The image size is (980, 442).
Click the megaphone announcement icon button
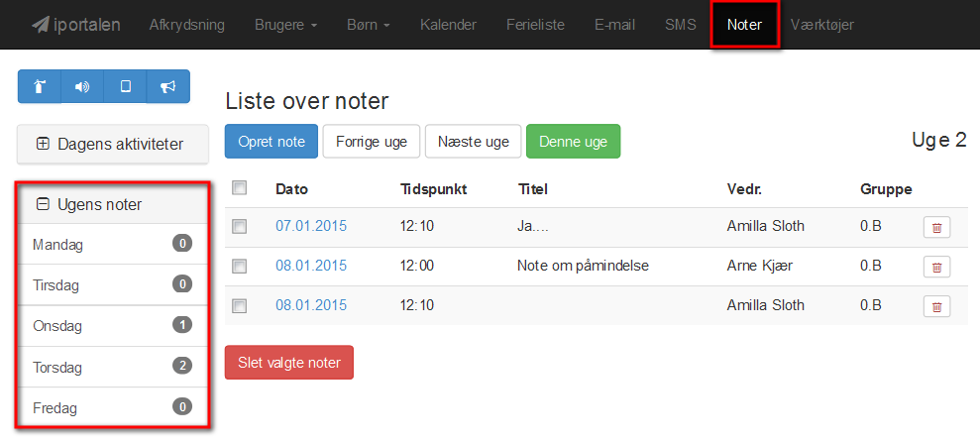click(x=167, y=86)
